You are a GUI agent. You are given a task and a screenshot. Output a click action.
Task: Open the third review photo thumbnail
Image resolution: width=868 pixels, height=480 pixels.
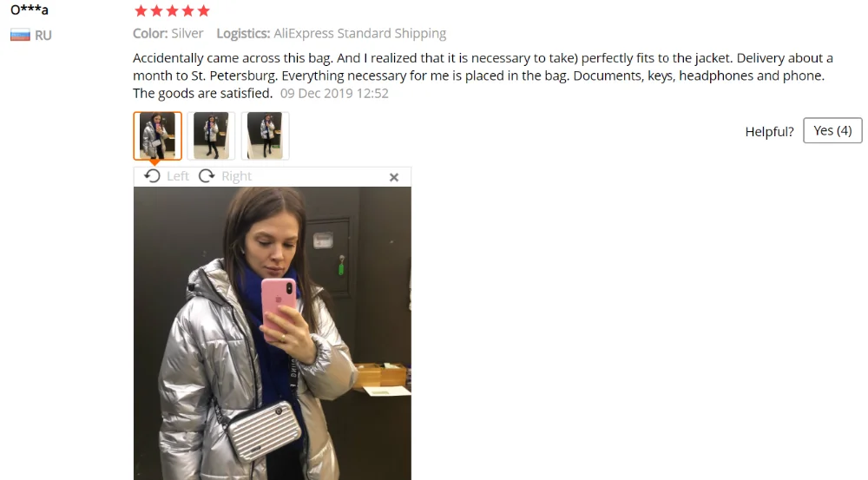(x=265, y=135)
